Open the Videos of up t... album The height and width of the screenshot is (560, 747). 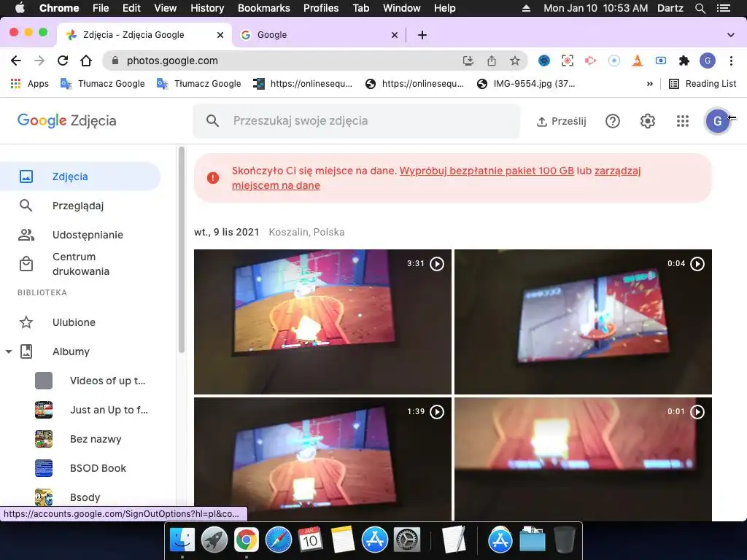(x=90, y=381)
